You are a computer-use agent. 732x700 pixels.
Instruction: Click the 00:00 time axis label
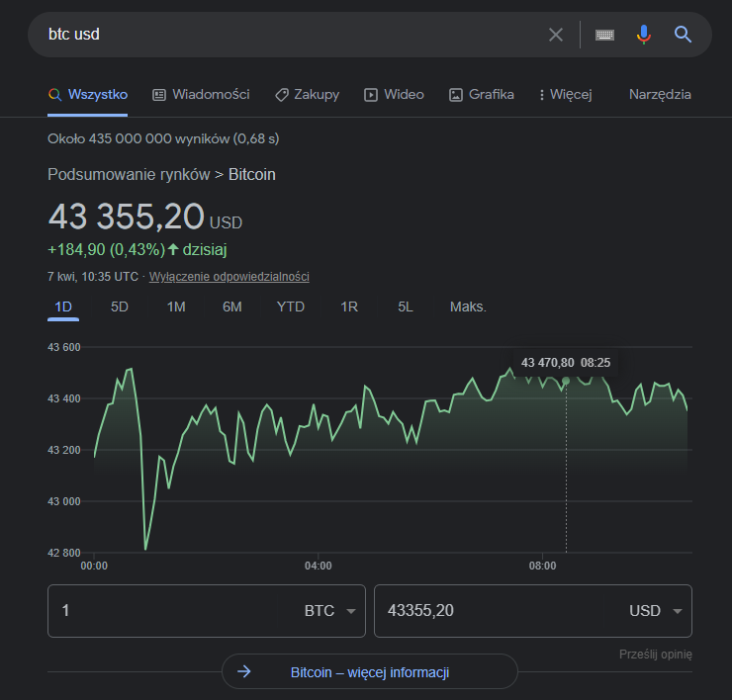tap(94, 567)
